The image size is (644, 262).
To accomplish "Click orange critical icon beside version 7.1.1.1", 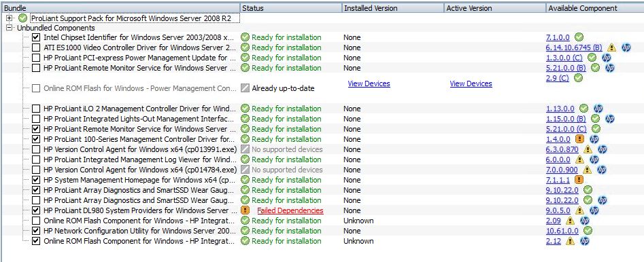I will click(x=579, y=180).
